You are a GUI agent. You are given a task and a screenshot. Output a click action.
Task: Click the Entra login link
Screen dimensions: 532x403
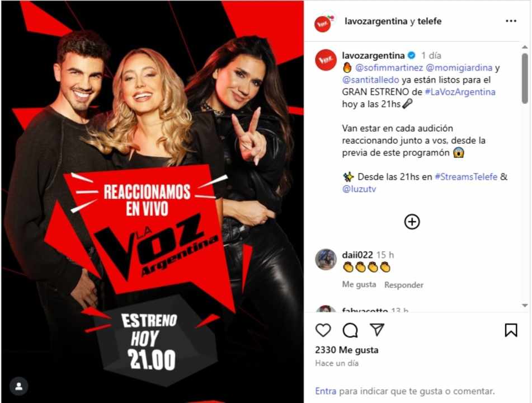[326, 391]
